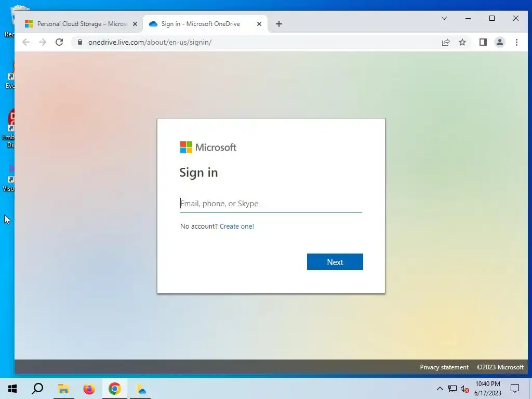This screenshot has height=399, width=532.
Task: Click the ©2023 Microsoft footer text
Action: point(500,367)
